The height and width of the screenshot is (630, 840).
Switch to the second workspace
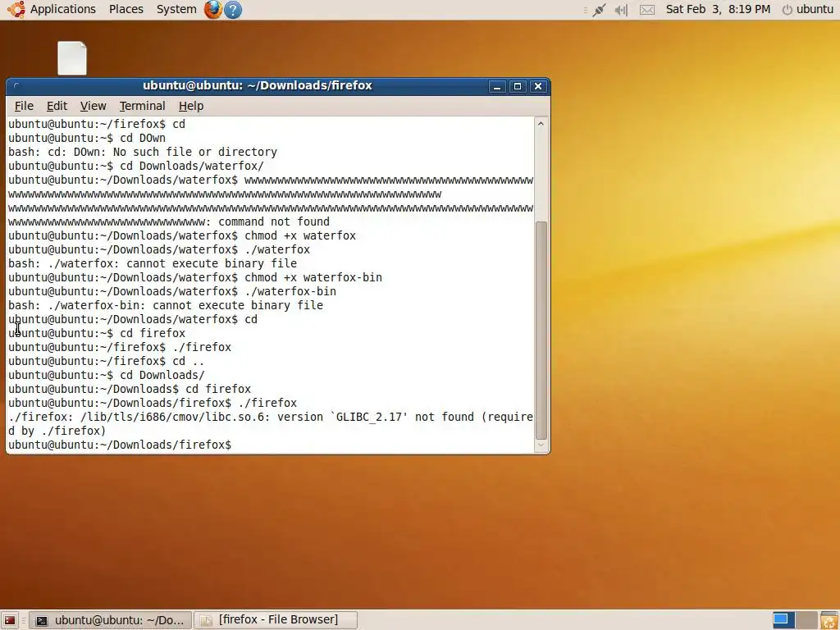pyautogui.click(x=806, y=620)
